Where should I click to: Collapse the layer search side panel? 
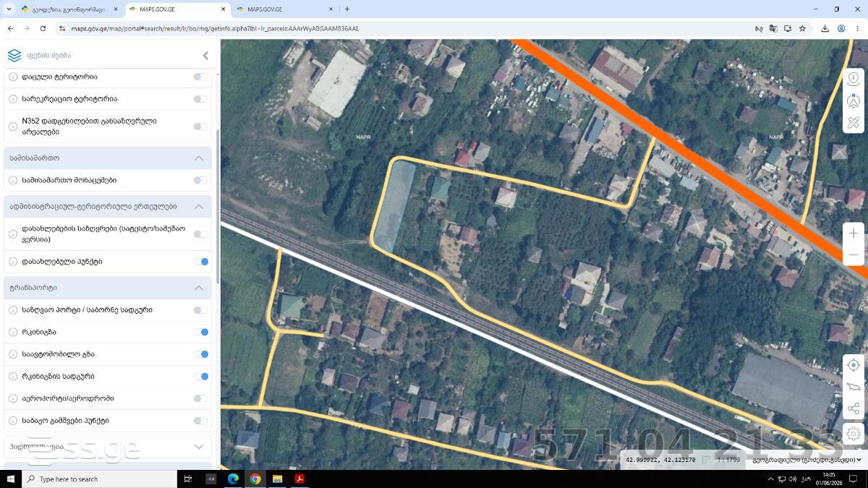point(205,56)
